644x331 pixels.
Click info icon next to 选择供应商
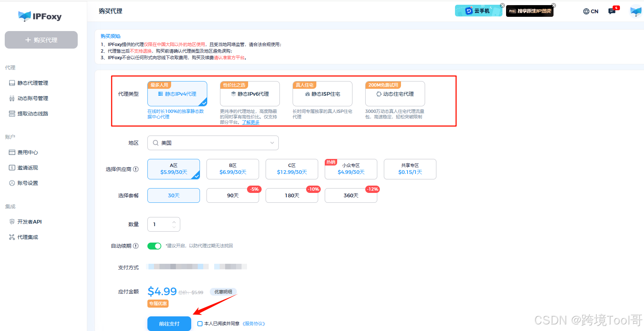(136, 169)
